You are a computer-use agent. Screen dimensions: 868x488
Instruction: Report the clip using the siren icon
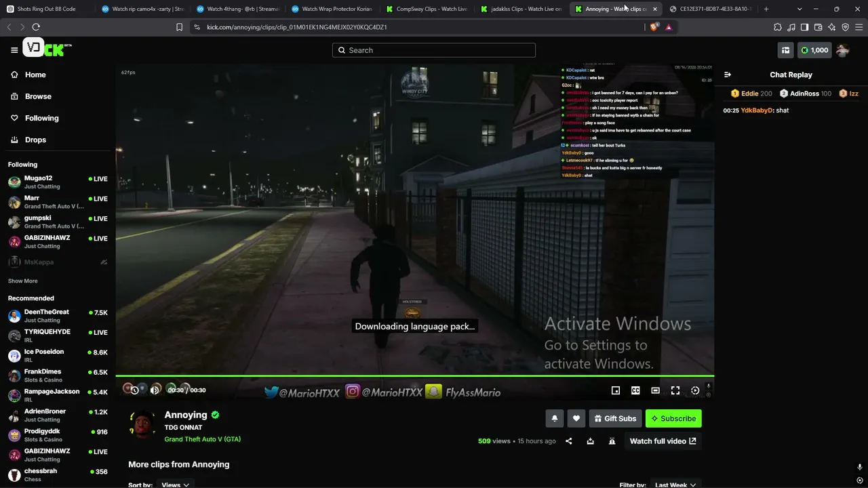click(x=612, y=441)
